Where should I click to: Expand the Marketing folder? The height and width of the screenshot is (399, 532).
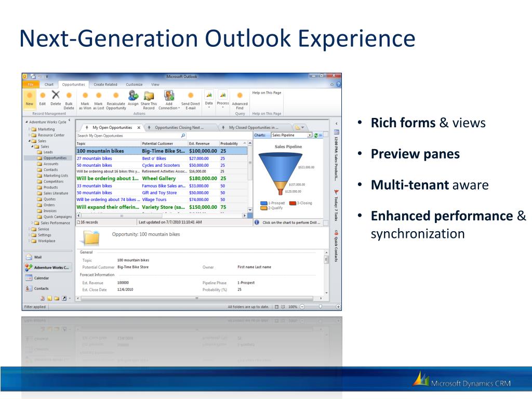pos(30,129)
